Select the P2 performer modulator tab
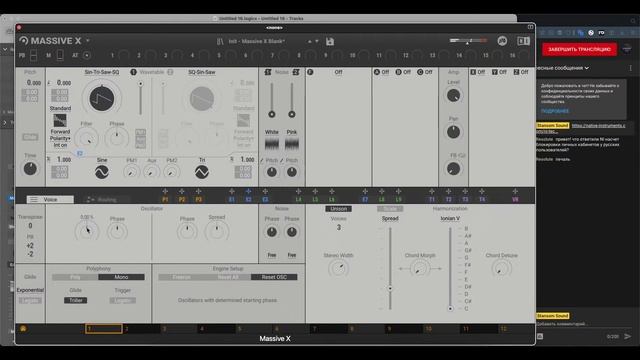640x360 pixels. point(182,200)
